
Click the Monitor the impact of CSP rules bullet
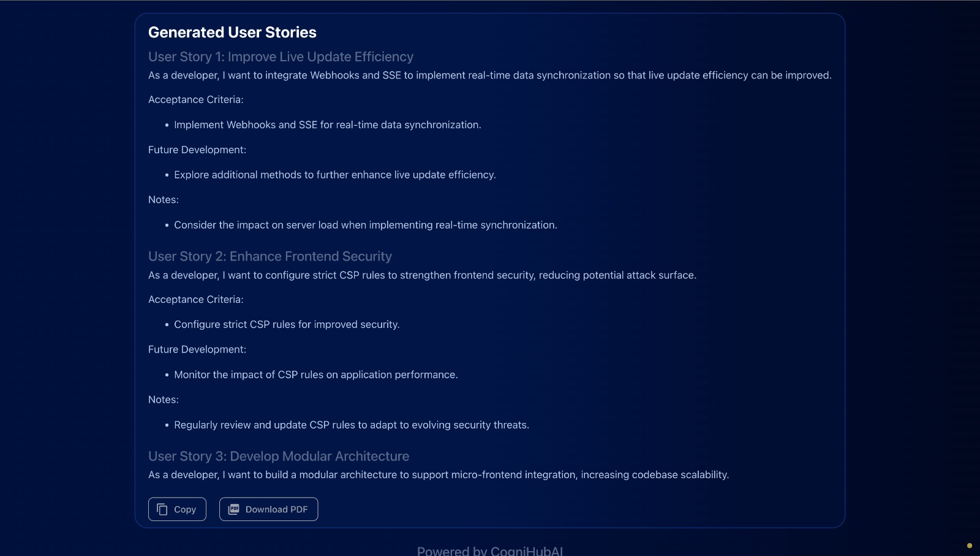click(x=315, y=375)
